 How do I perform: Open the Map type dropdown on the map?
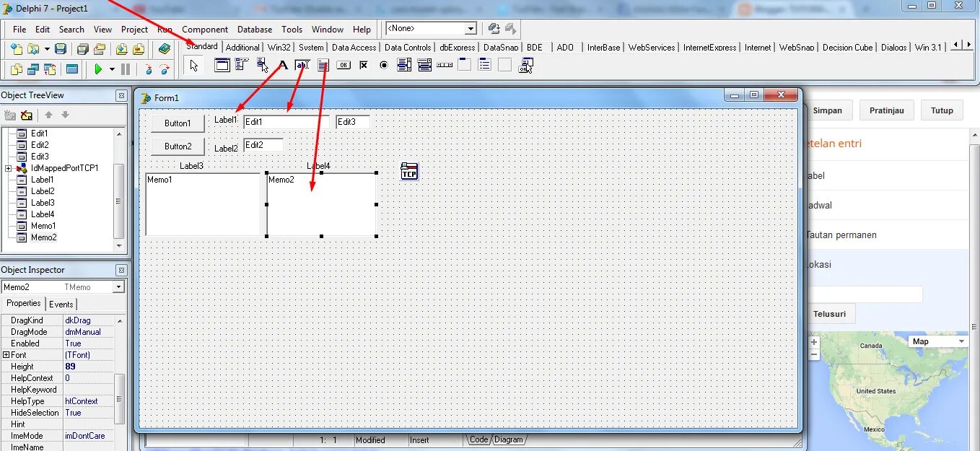coord(938,341)
